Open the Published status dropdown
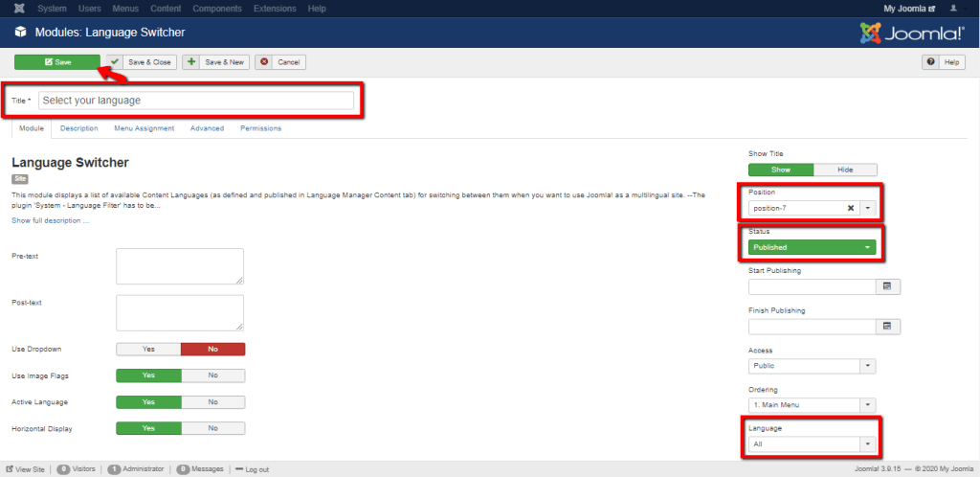980x477 pixels. coord(813,247)
